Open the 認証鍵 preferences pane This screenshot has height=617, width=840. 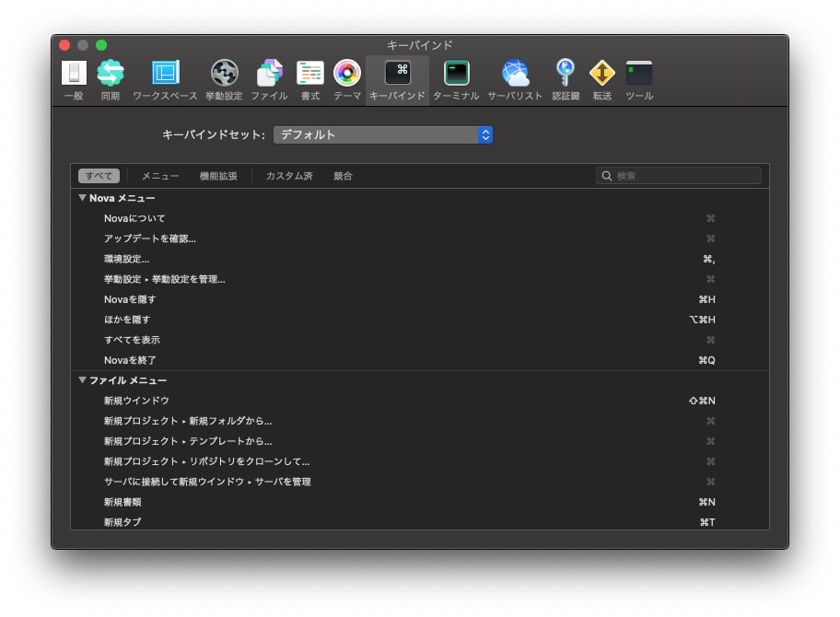[566, 80]
